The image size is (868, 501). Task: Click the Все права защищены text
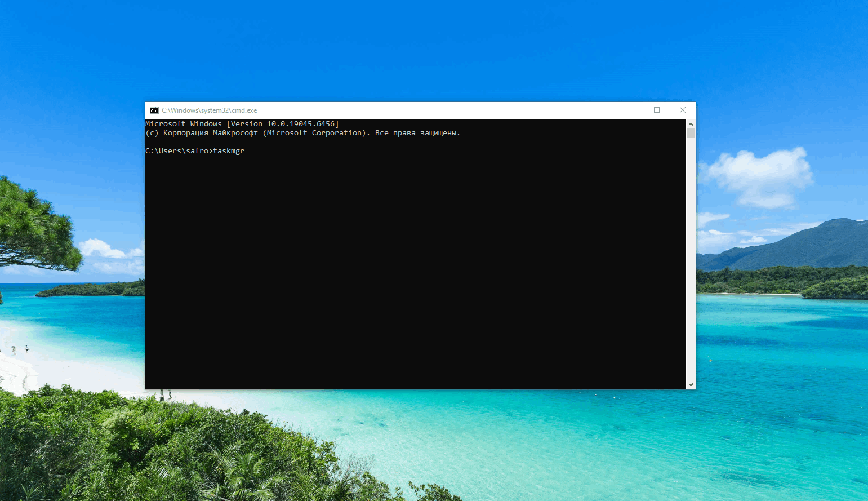pos(417,133)
